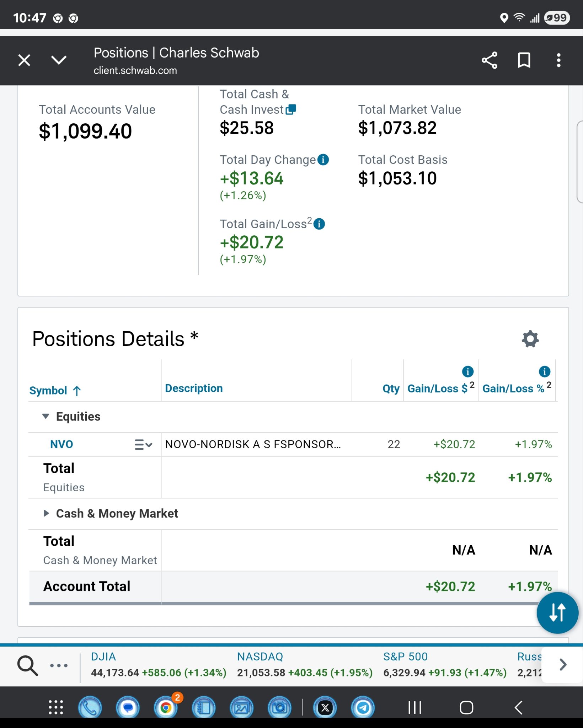The image size is (583, 728).
Task: Show recent apps with navigation button
Action: [x=415, y=707]
